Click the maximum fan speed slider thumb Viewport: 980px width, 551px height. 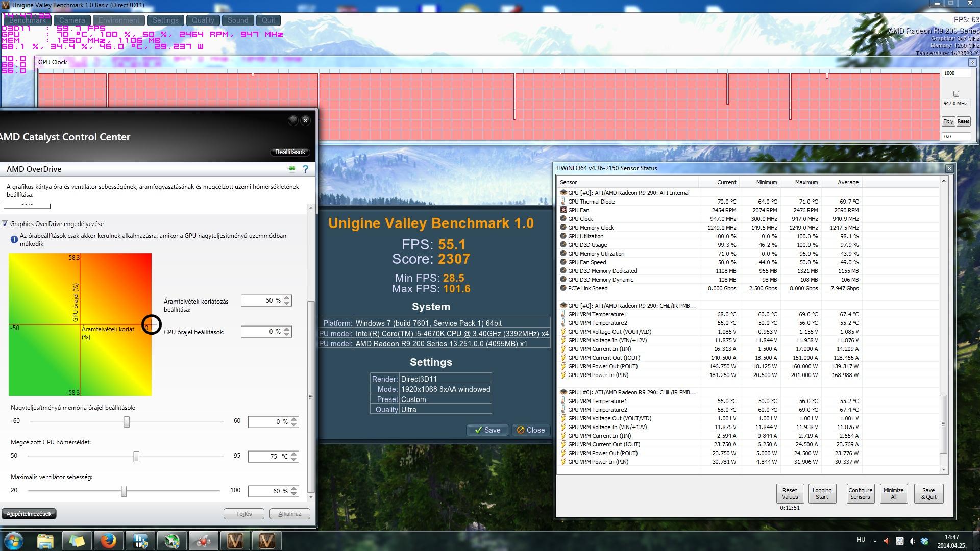coord(124,491)
